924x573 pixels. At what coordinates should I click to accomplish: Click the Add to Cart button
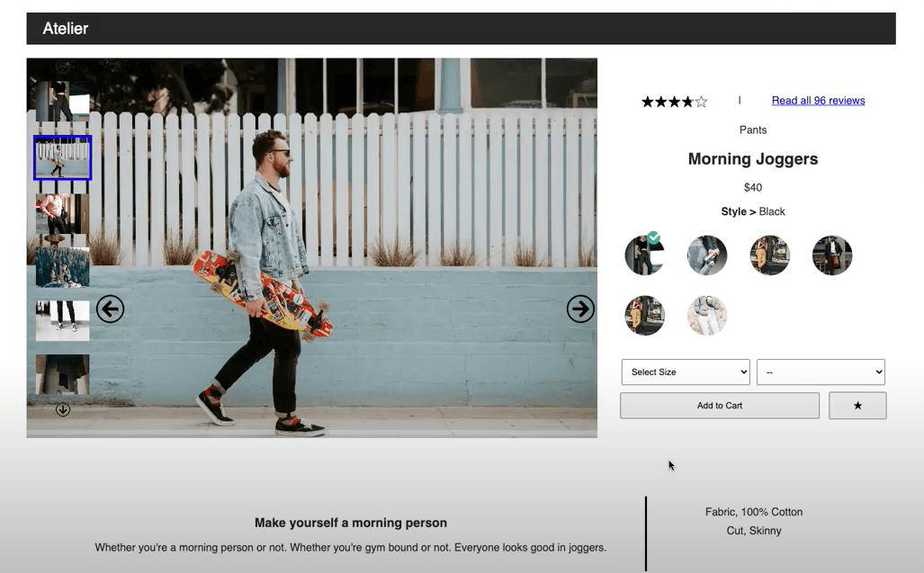[x=719, y=406]
